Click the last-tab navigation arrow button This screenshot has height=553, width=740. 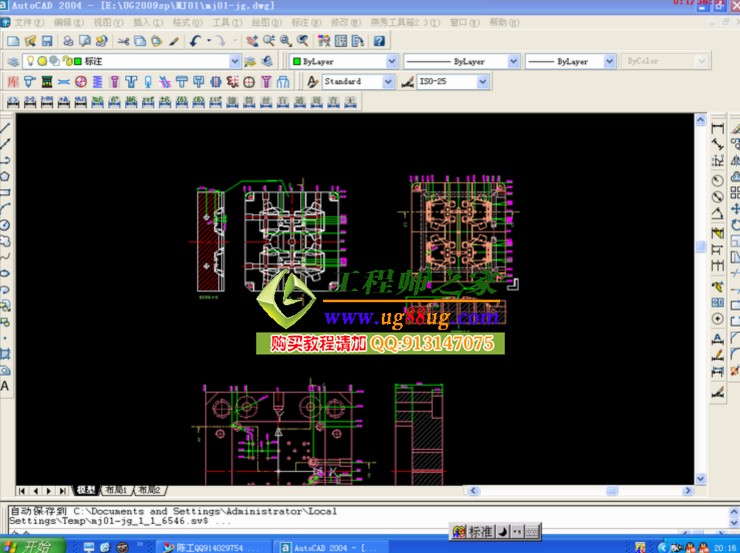coord(62,491)
